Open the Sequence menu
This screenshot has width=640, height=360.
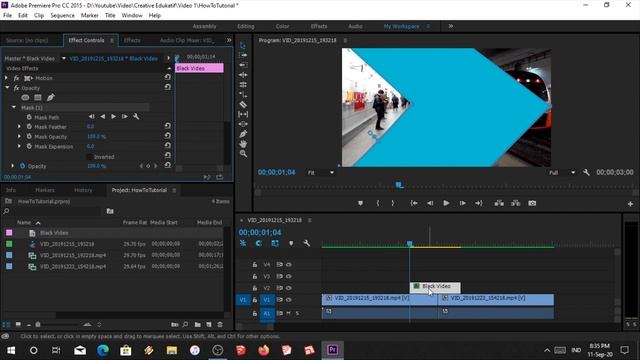point(62,16)
